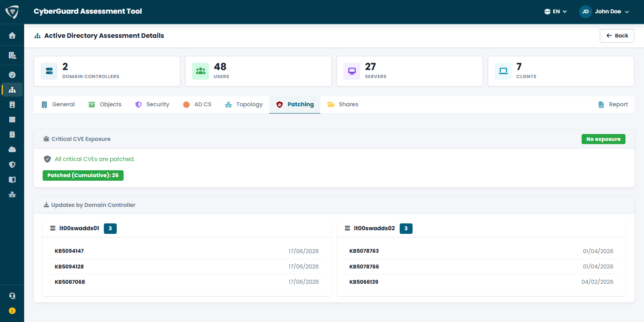
Task: Click the Patched (Cumulative): 26 badge
Action: pyautogui.click(x=83, y=175)
